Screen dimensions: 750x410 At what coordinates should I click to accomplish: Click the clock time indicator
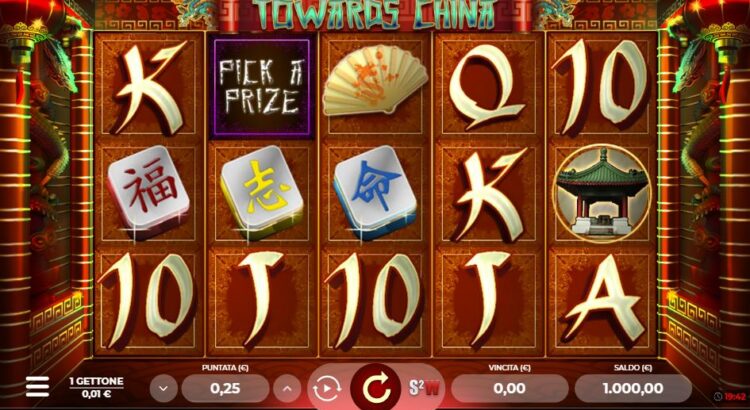[730, 396]
